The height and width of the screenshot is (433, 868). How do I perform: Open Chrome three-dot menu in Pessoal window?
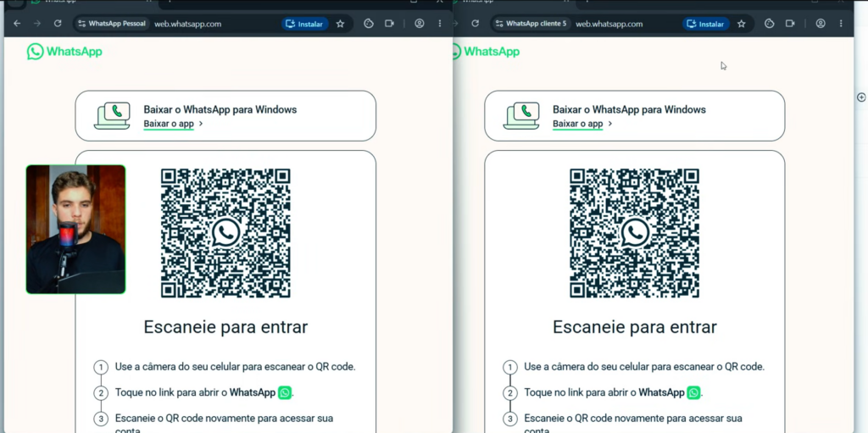440,23
